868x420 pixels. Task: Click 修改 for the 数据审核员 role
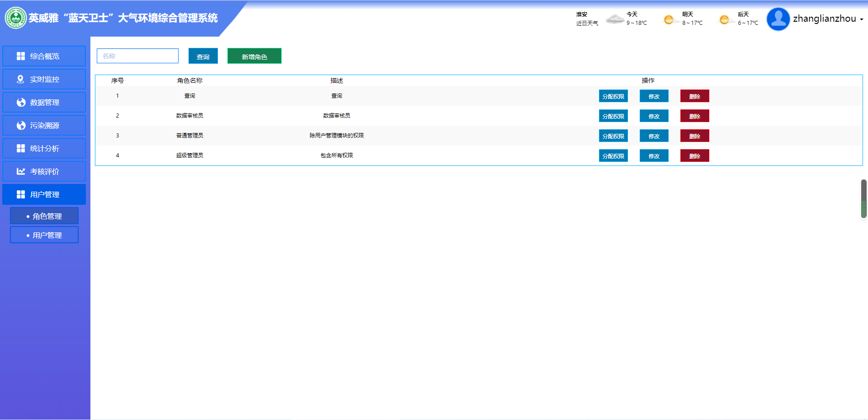[x=654, y=116]
